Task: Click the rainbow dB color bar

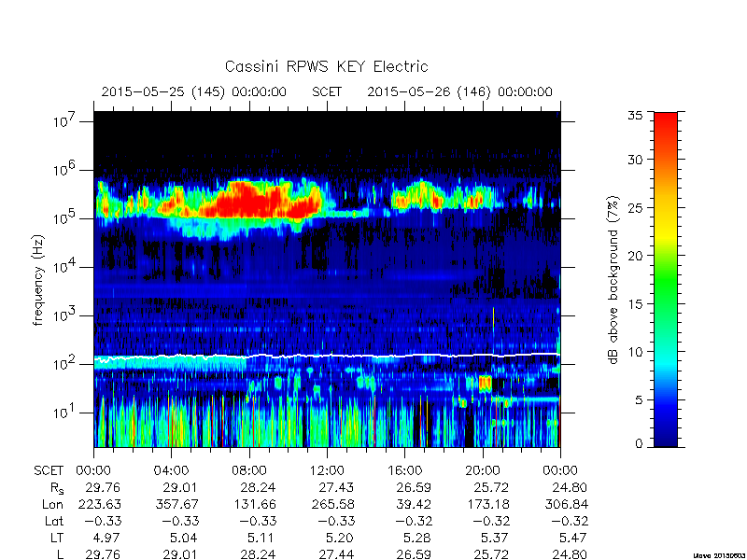Action: pyautogui.click(x=666, y=279)
